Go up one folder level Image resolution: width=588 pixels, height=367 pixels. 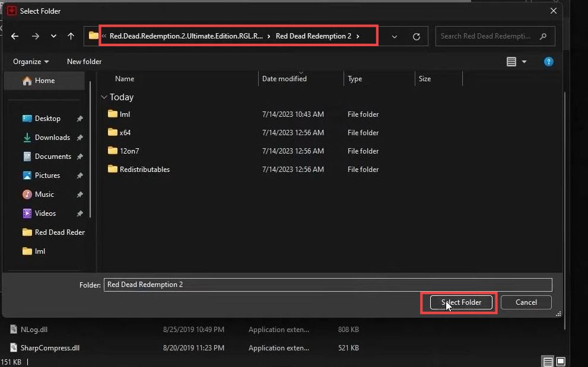click(71, 36)
